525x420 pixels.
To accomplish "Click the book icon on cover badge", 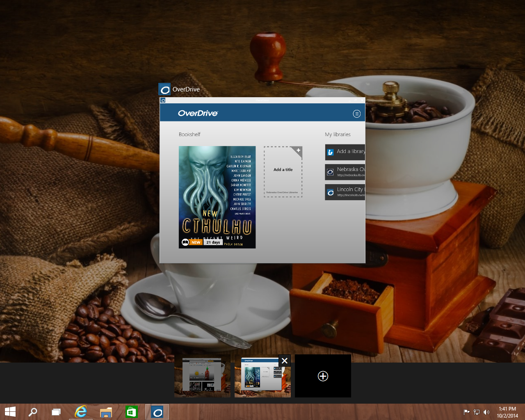I will click(x=185, y=242).
